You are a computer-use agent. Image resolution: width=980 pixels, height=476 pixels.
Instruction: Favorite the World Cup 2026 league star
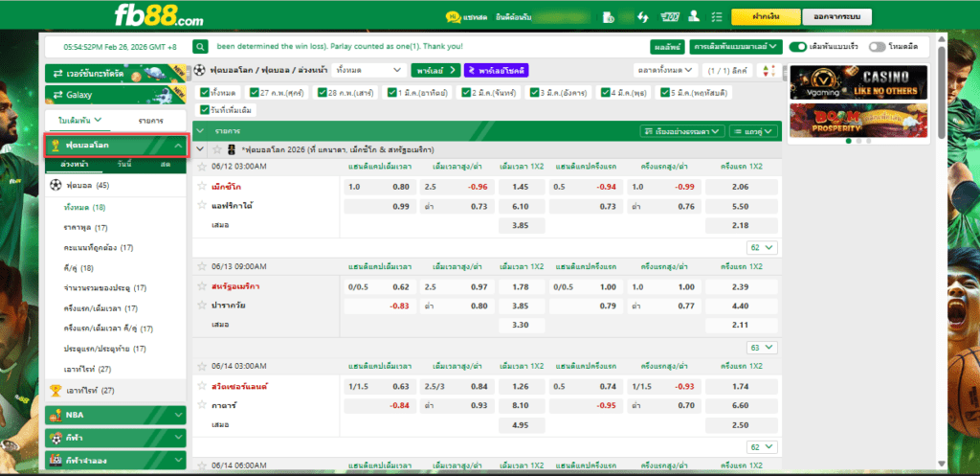click(x=217, y=150)
